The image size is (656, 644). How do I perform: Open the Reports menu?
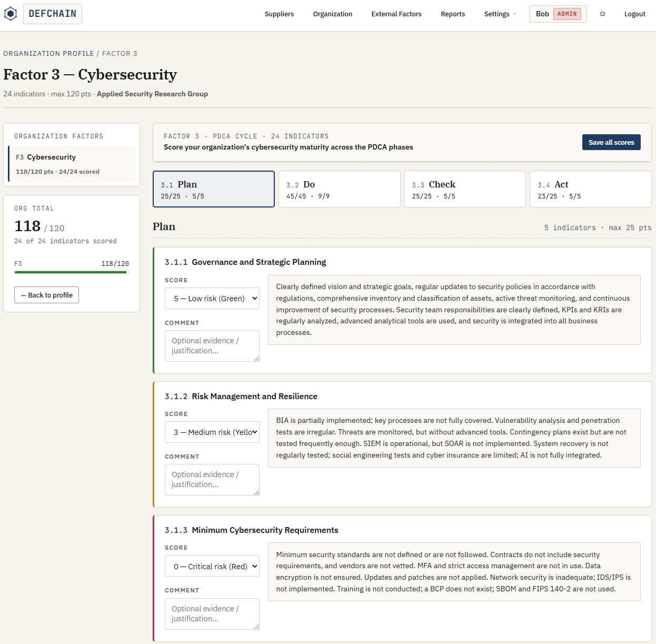[453, 14]
